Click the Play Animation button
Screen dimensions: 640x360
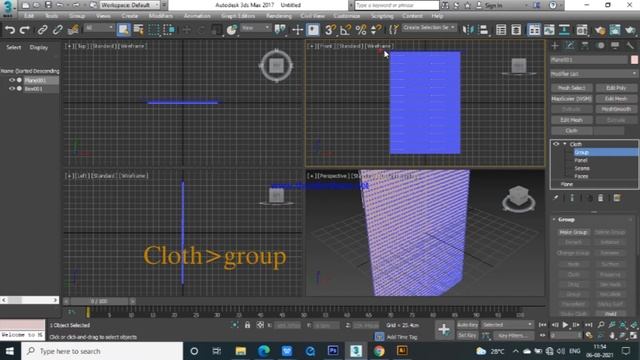click(565, 325)
